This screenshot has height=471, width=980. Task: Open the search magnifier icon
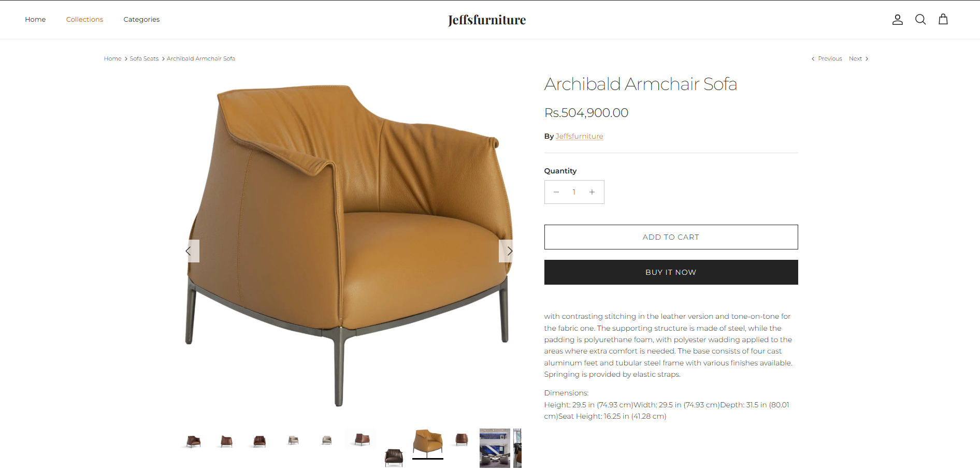point(920,20)
